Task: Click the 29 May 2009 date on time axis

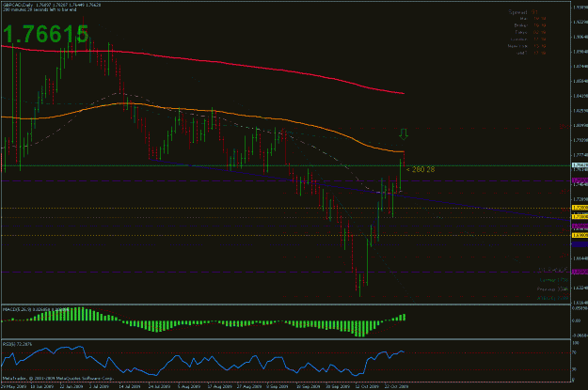Action: [x=13, y=386]
